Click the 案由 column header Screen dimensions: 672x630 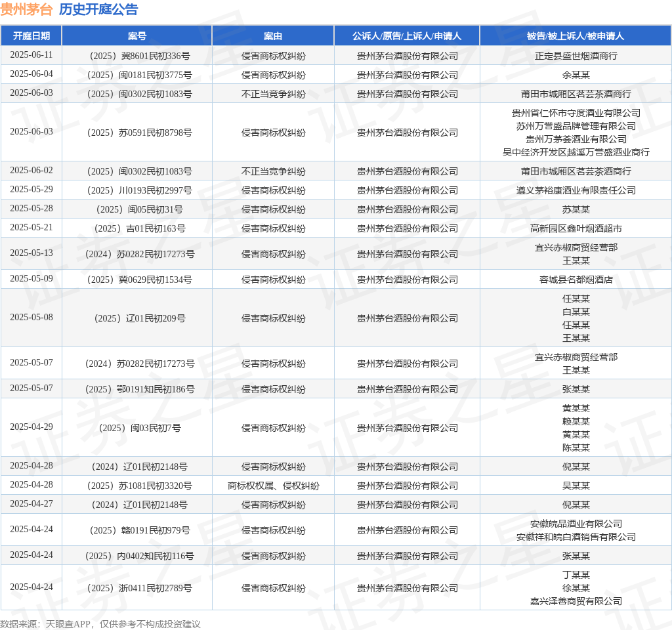pyautogui.click(x=273, y=36)
